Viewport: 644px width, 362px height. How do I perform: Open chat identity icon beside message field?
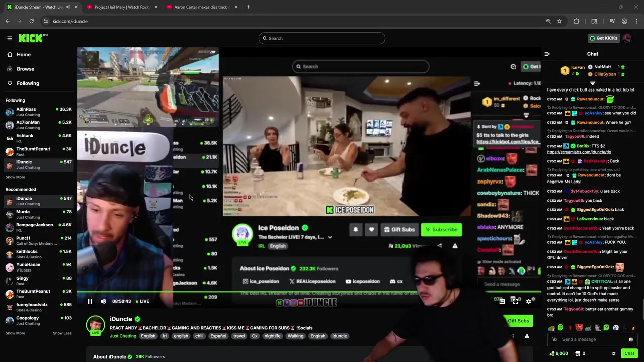[x=555, y=339]
